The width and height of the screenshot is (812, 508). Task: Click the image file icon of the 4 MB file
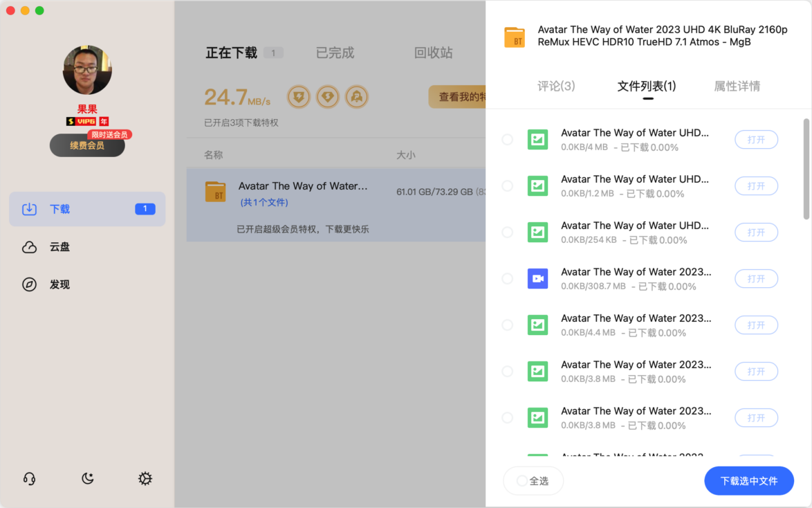(x=537, y=139)
